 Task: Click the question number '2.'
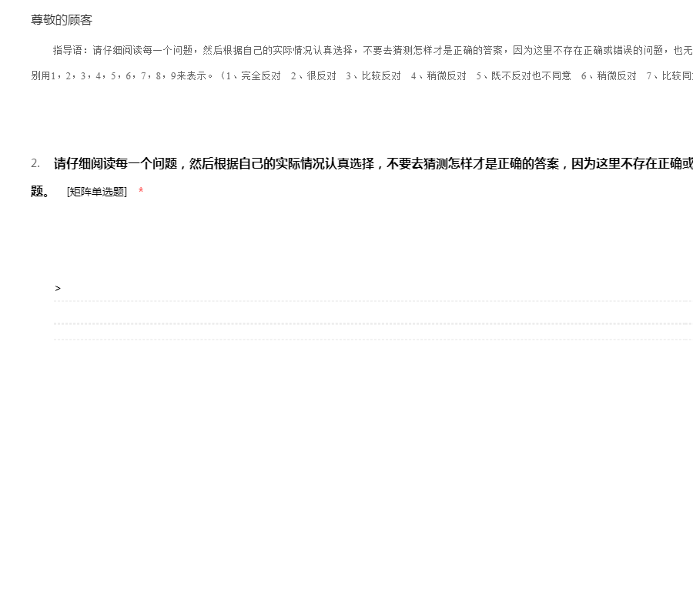(x=35, y=163)
